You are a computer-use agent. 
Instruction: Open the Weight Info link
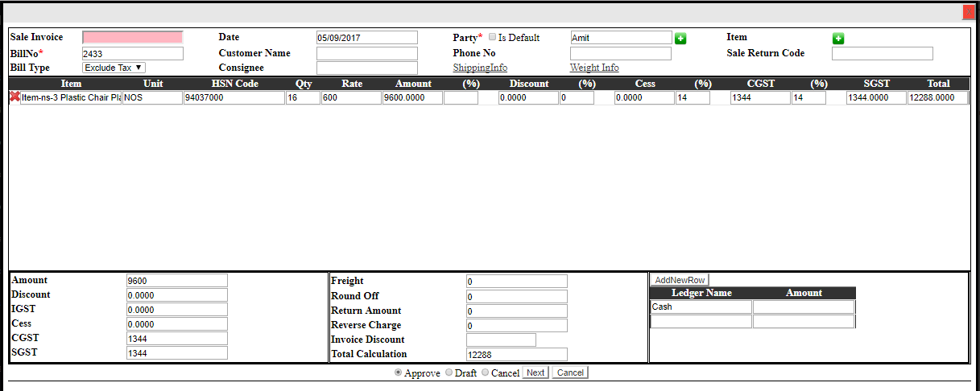[x=594, y=68]
